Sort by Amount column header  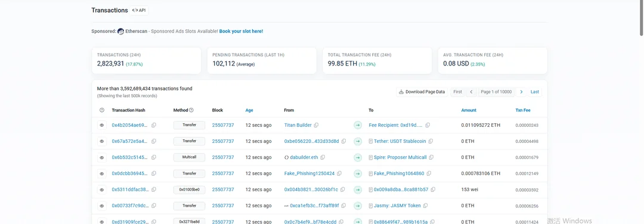[469, 110]
